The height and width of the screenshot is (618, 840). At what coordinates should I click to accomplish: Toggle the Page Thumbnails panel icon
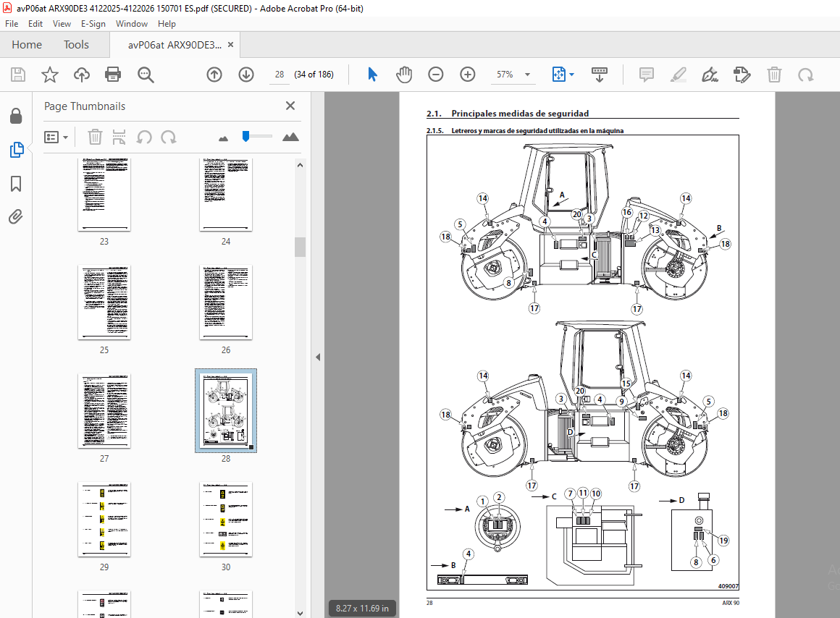[17, 149]
